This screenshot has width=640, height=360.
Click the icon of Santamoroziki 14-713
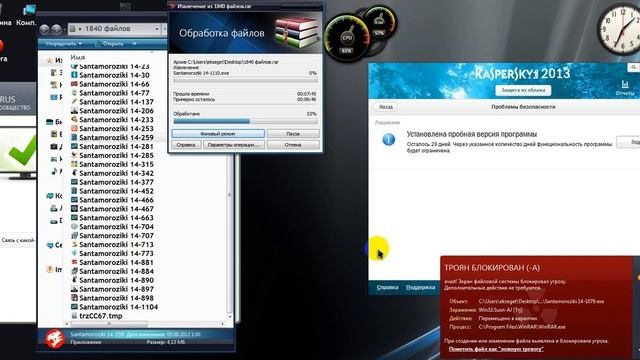click(74, 244)
